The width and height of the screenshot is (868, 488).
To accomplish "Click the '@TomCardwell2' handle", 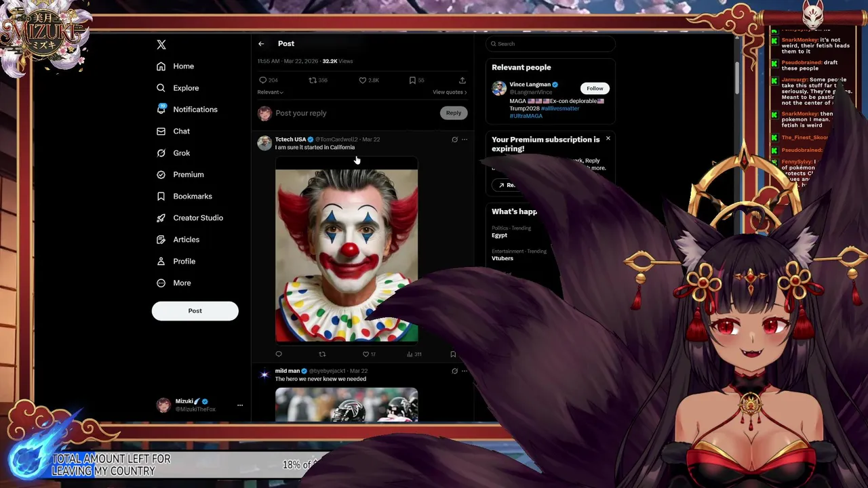I will coord(336,140).
